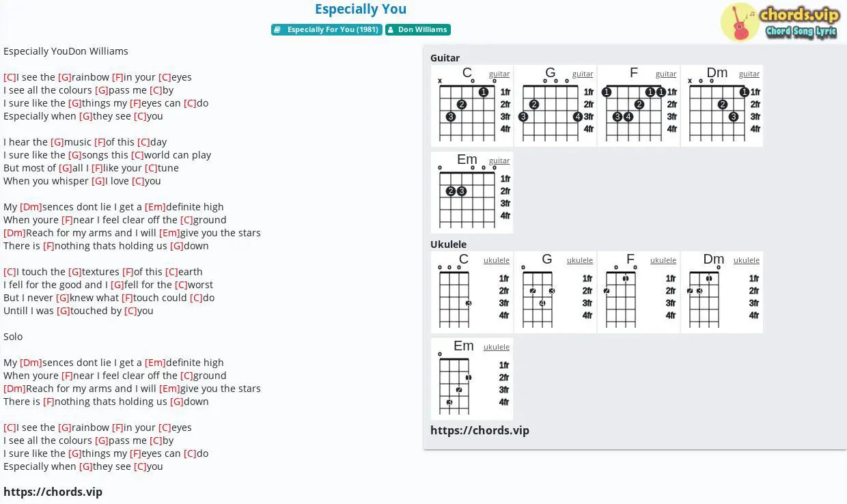
Task: Select the ukulele G chord diagram
Action: tap(555, 292)
